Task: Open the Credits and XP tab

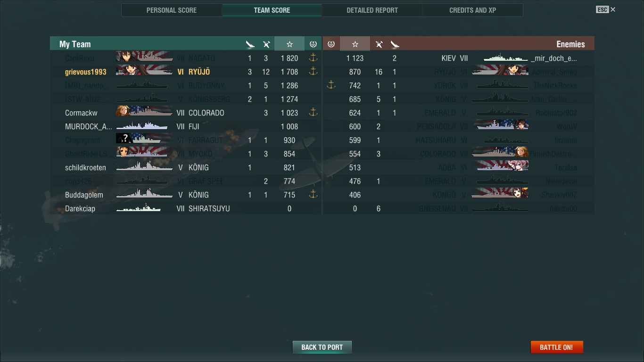Action: tap(472, 10)
